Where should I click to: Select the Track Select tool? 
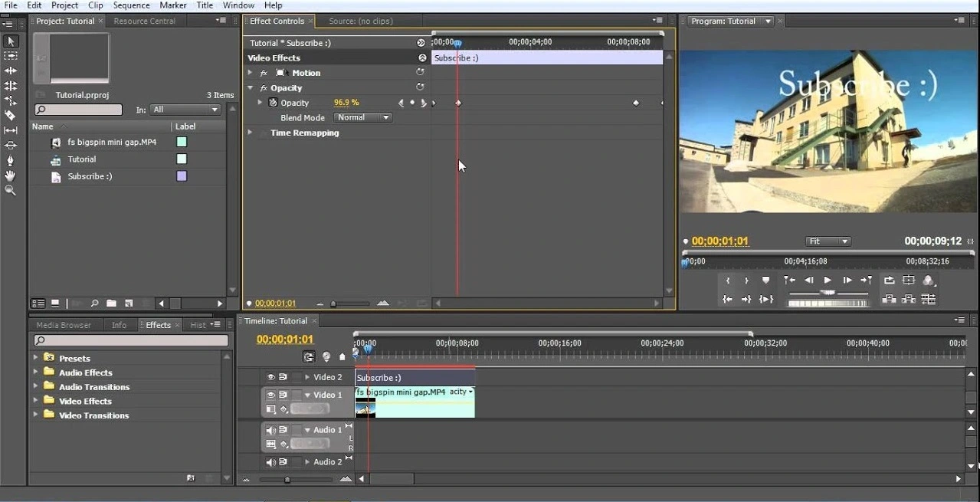[11, 56]
